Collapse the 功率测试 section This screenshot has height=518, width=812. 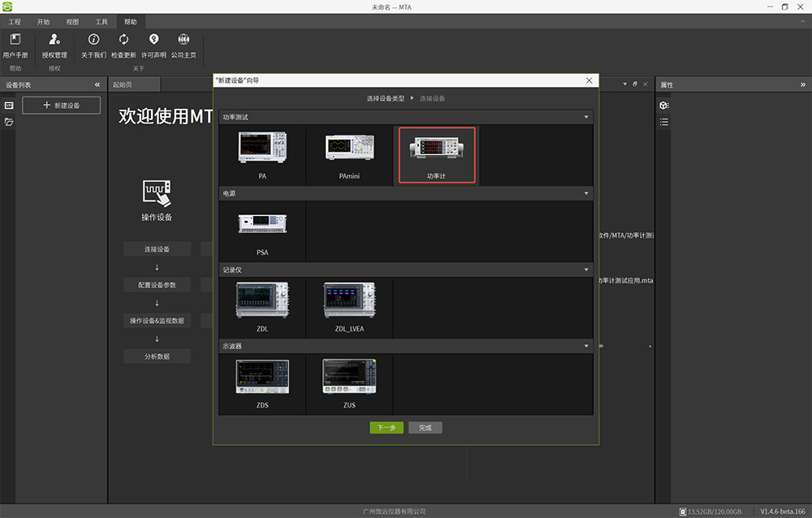coord(586,117)
